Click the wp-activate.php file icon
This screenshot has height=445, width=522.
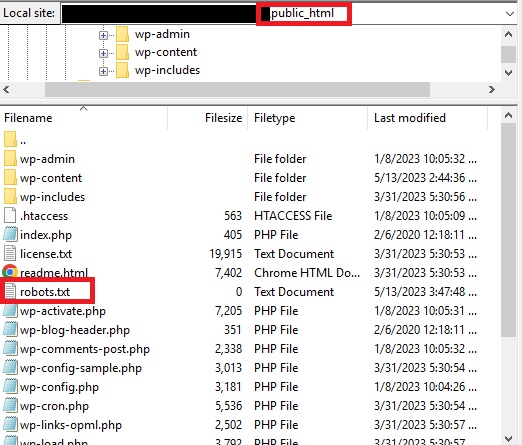10,311
